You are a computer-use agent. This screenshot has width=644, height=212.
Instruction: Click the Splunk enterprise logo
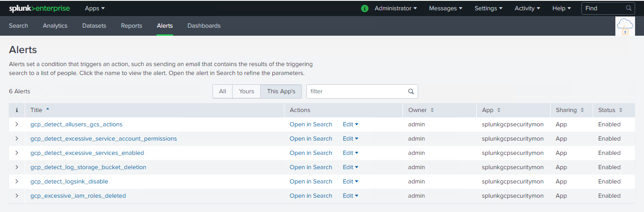pos(40,8)
